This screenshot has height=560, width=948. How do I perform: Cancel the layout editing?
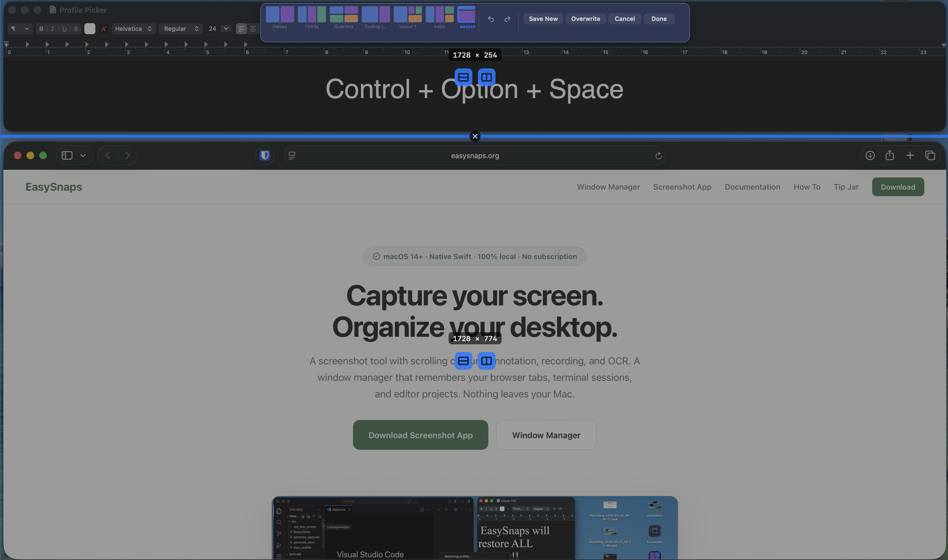(x=625, y=19)
